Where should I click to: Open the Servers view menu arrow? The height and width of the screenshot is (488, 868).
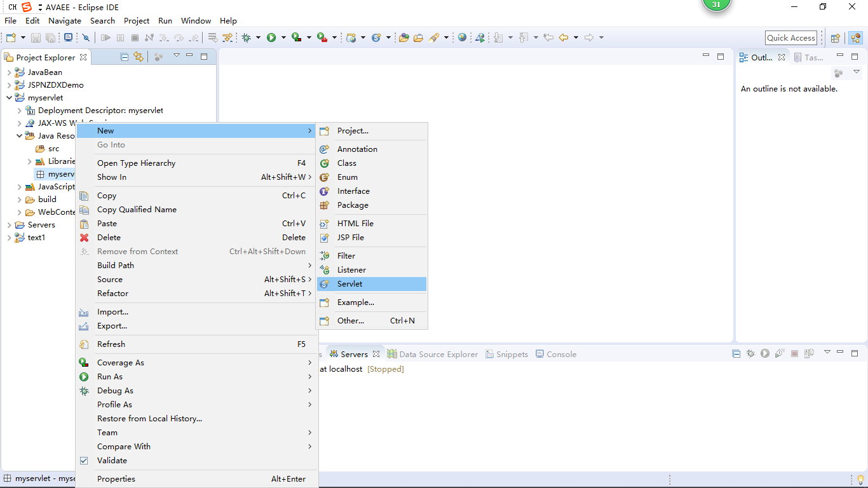(827, 352)
